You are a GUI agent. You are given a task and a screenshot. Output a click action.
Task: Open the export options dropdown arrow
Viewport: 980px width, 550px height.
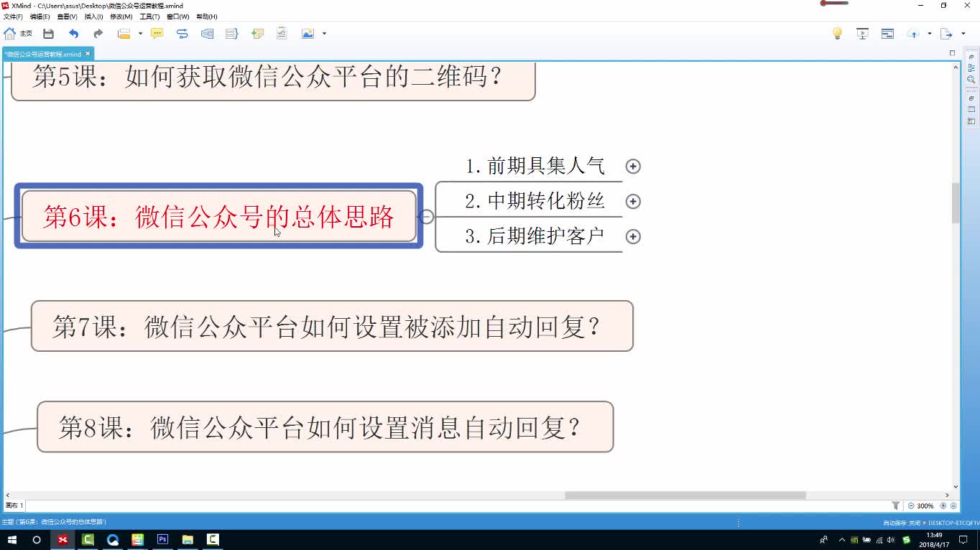(963, 33)
